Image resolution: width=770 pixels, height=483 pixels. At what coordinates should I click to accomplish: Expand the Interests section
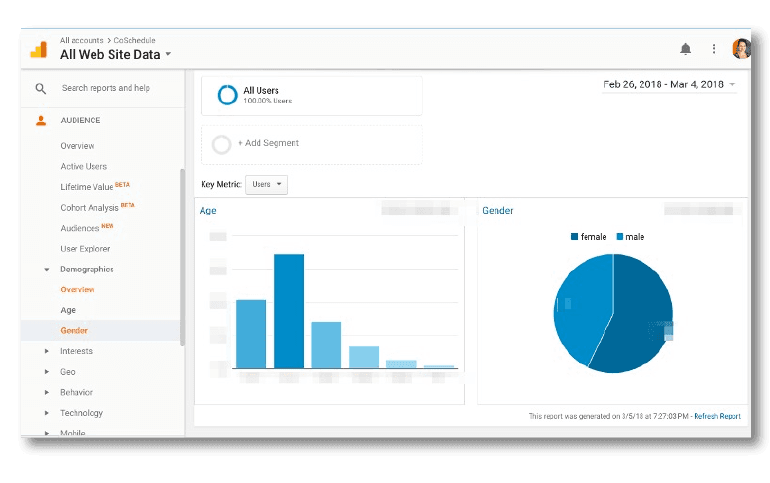46,351
